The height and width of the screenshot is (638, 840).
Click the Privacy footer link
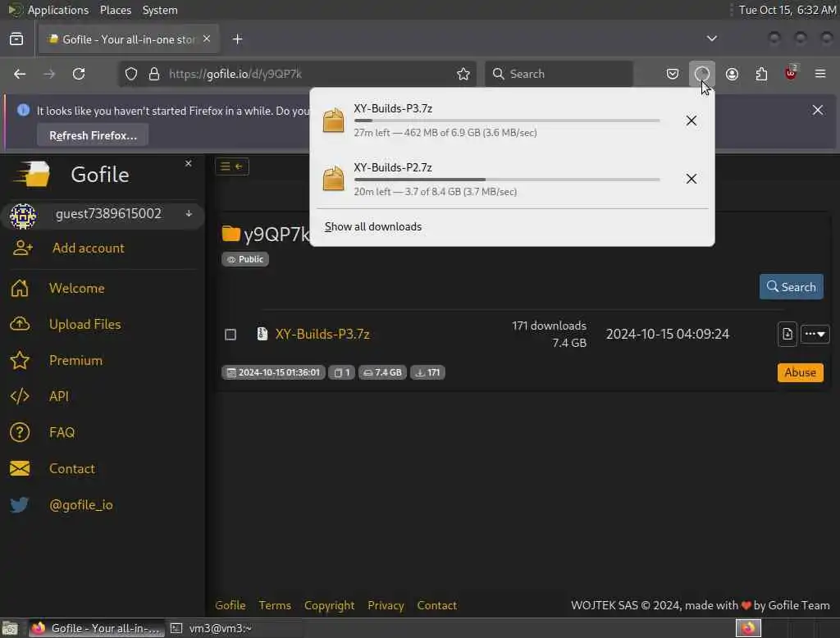(x=386, y=605)
